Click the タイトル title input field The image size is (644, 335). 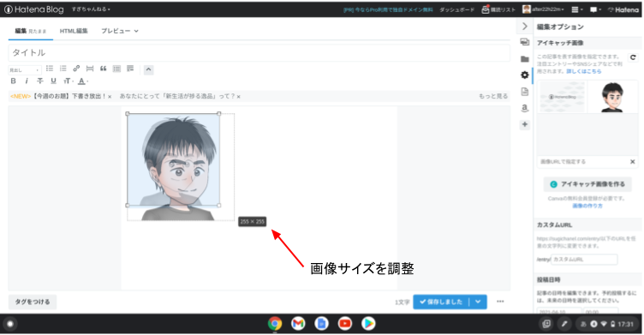coord(259,52)
